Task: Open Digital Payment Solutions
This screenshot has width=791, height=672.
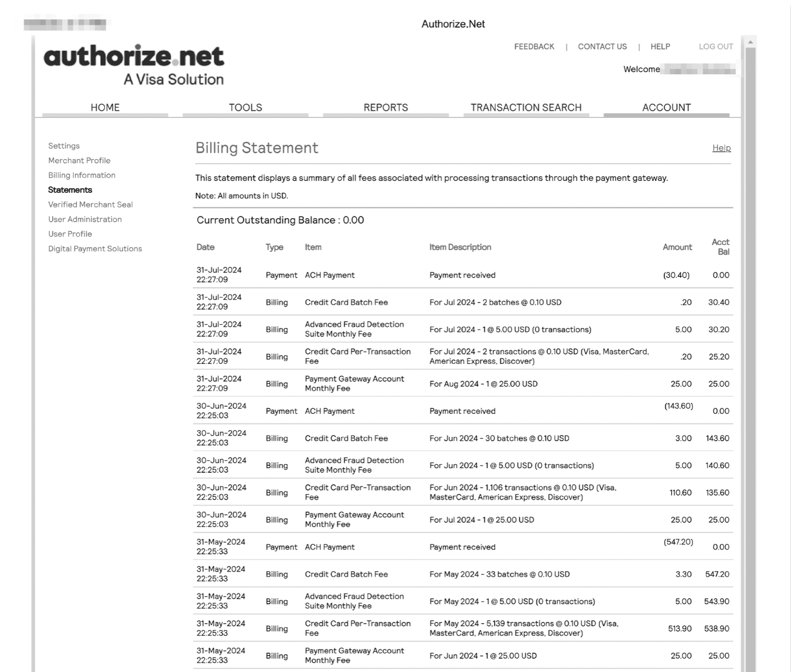Action: point(95,249)
